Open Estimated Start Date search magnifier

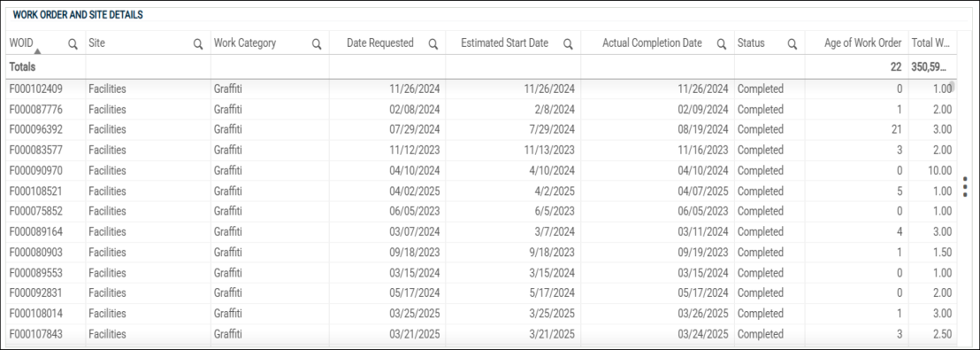(x=568, y=44)
